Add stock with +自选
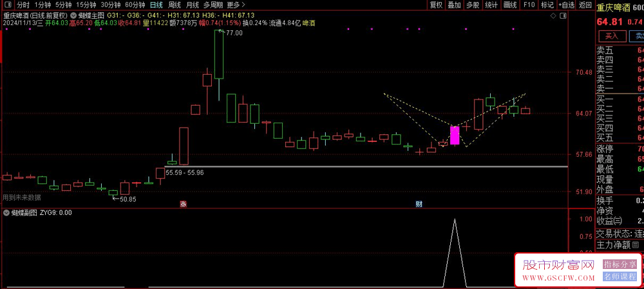 [566, 5]
